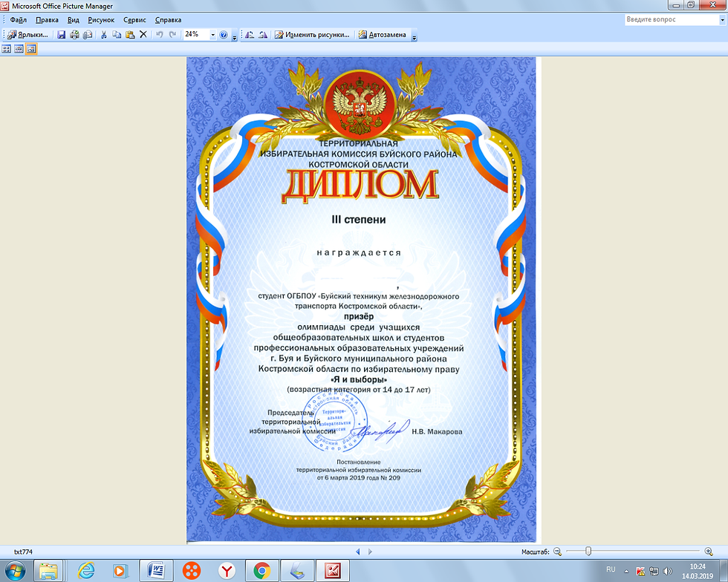
Task: Print the picture using the printer icon
Action: pos(74,34)
